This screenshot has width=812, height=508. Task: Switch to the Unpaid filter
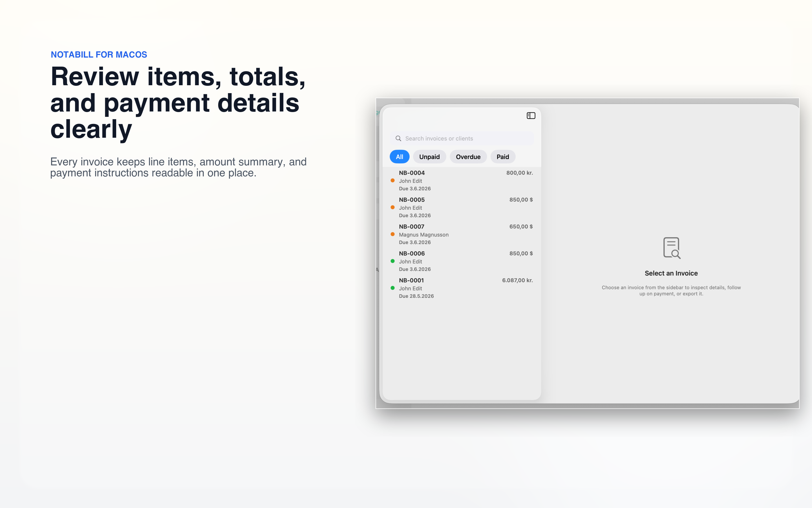point(429,157)
